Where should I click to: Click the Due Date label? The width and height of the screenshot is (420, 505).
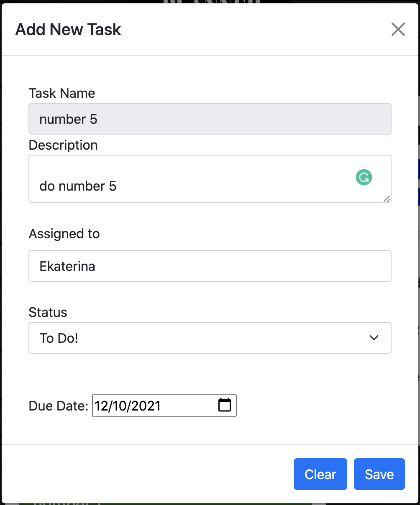(x=59, y=406)
